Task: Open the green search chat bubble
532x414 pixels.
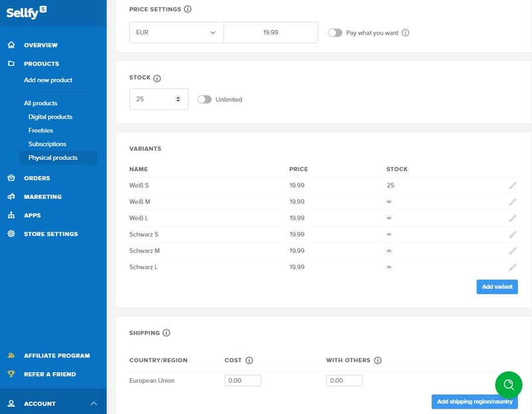Action: pyautogui.click(x=509, y=385)
